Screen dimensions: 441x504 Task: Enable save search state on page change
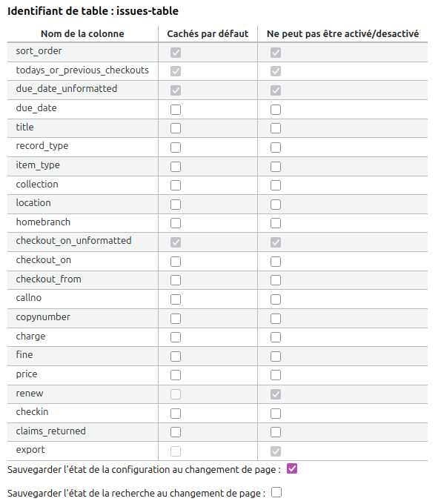(276, 492)
